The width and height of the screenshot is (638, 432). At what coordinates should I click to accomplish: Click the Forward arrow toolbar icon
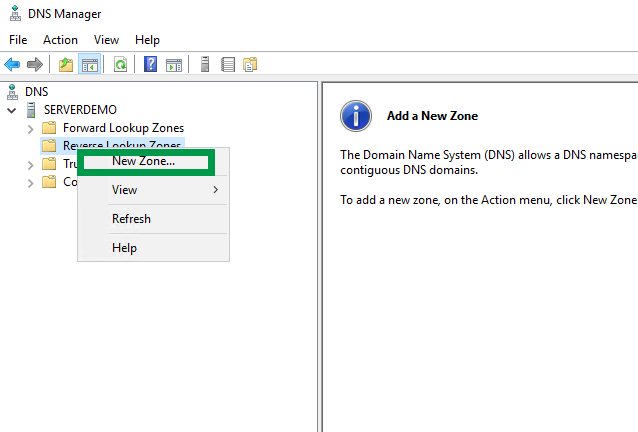click(x=35, y=64)
